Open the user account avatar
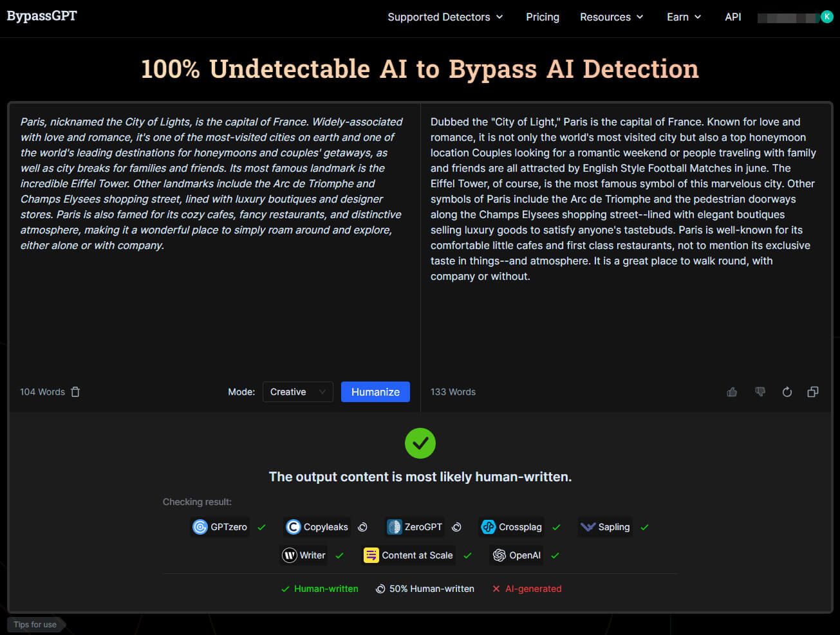840x635 pixels. pyautogui.click(x=826, y=17)
